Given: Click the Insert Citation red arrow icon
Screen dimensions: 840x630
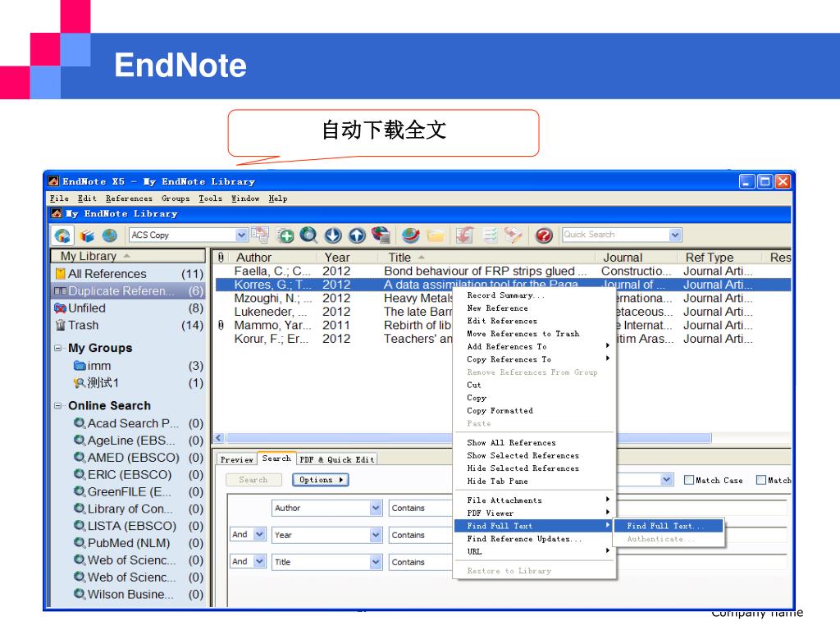Looking at the screenshot, I should tap(464, 235).
